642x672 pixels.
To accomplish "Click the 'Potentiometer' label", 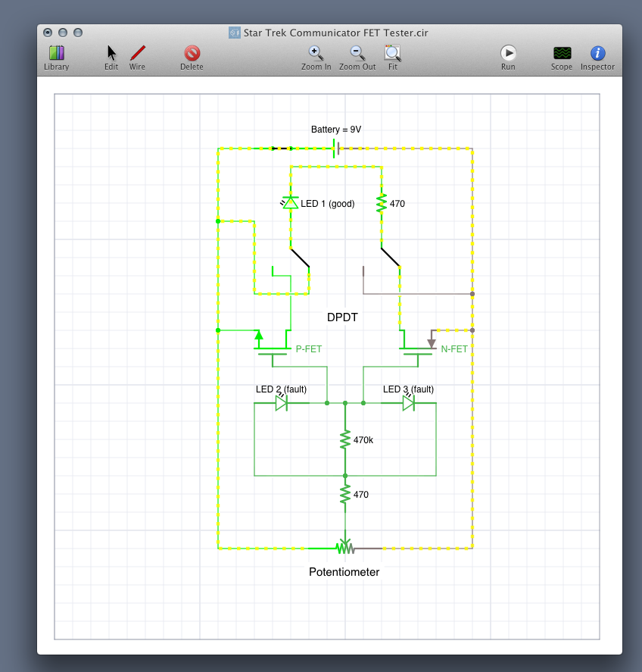I will point(344,572).
